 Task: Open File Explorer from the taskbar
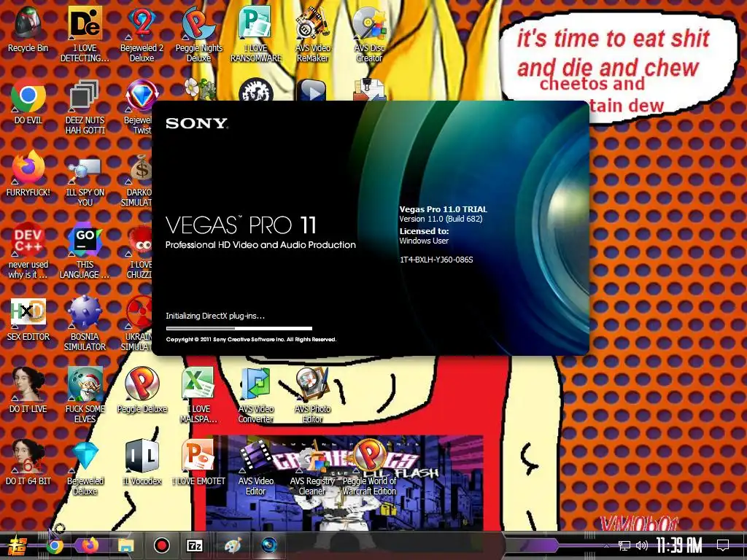pyautogui.click(x=125, y=545)
